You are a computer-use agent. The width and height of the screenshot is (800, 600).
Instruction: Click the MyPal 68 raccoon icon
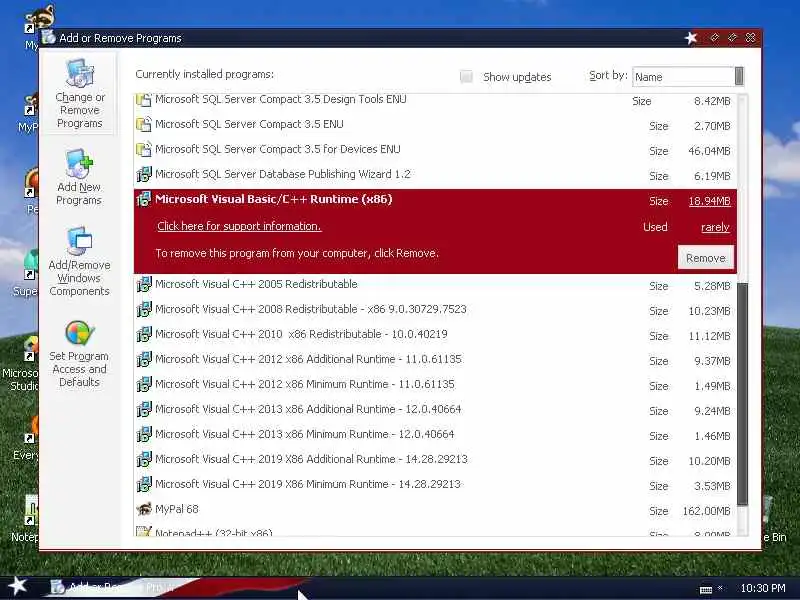pyautogui.click(x=144, y=509)
